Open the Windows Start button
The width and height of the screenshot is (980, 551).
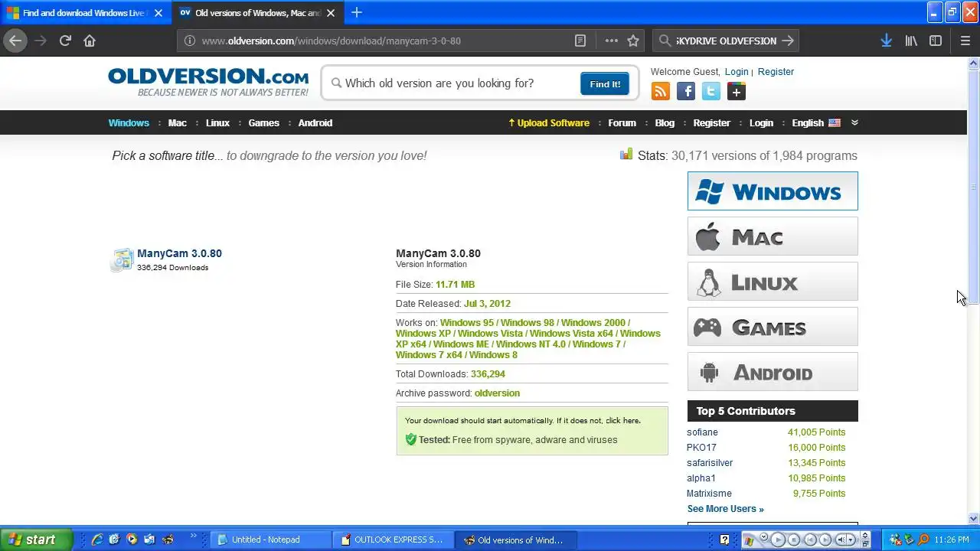(x=36, y=540)
